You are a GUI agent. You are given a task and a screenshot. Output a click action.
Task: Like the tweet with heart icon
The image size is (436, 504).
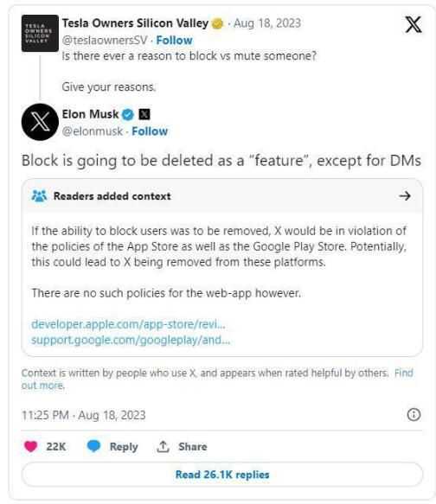[x=31, y=446]
